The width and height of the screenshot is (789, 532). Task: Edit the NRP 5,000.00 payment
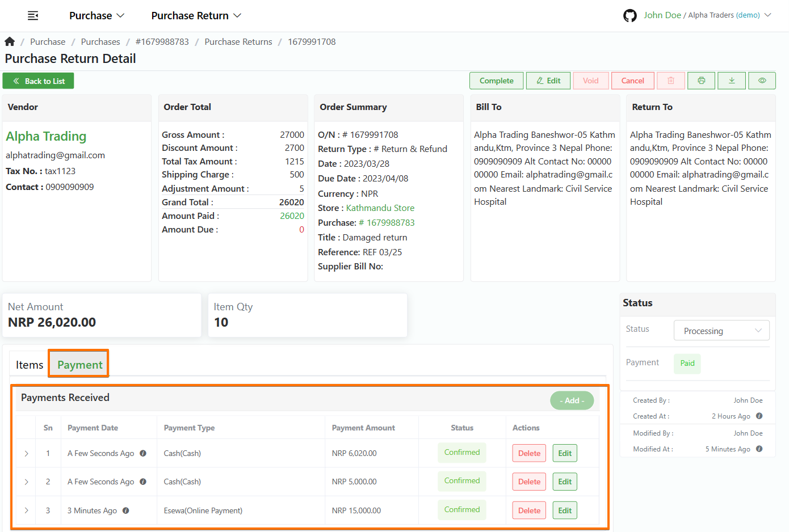point(565,482)
